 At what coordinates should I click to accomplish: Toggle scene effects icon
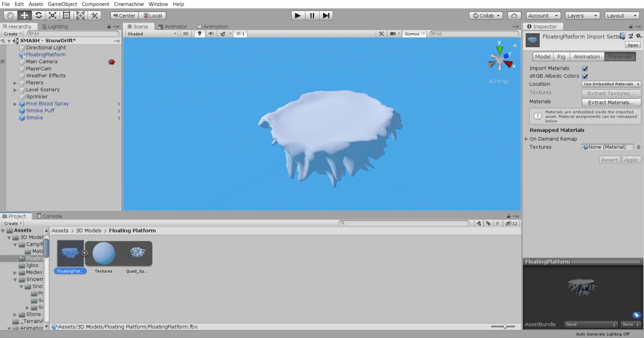[x=223, y=34]
